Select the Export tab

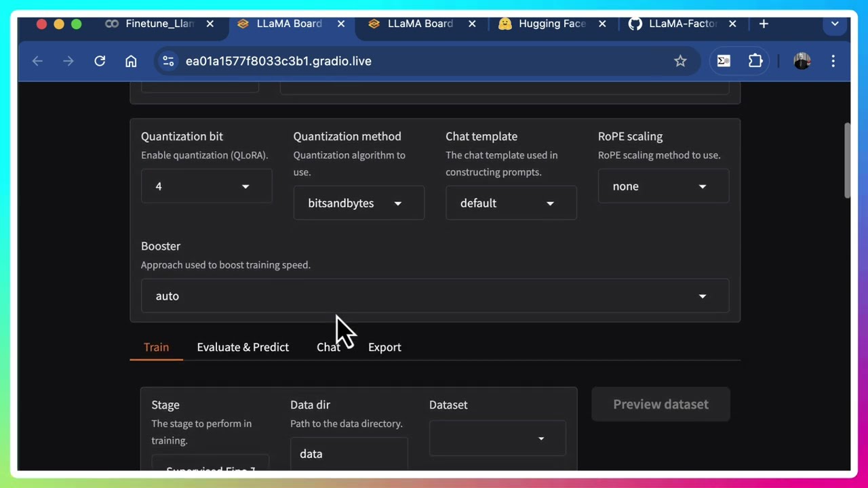pos(384,347)
